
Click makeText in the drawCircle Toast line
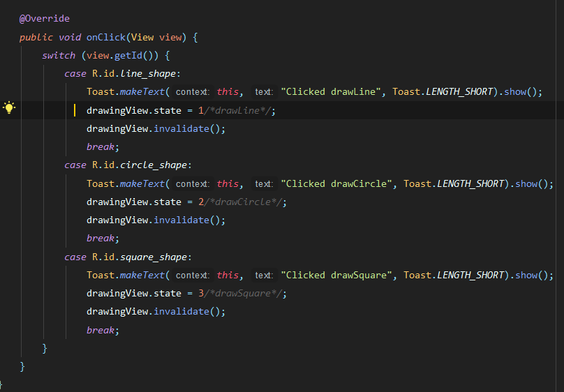coord(142,184)
